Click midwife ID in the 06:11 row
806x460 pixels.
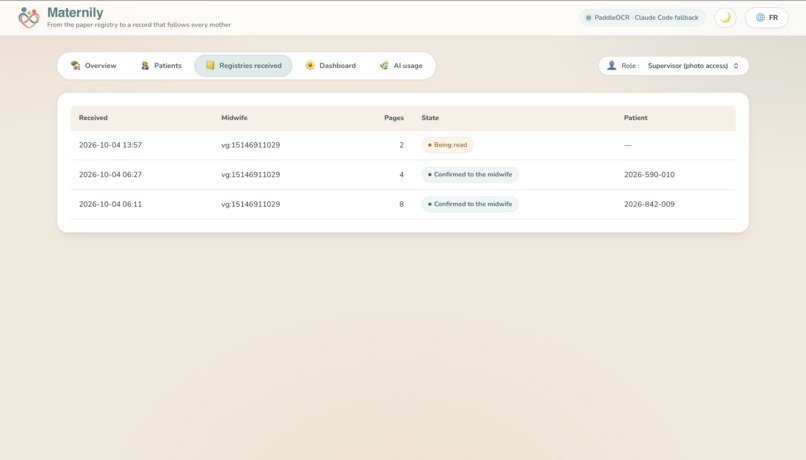[x=250, y=204]
